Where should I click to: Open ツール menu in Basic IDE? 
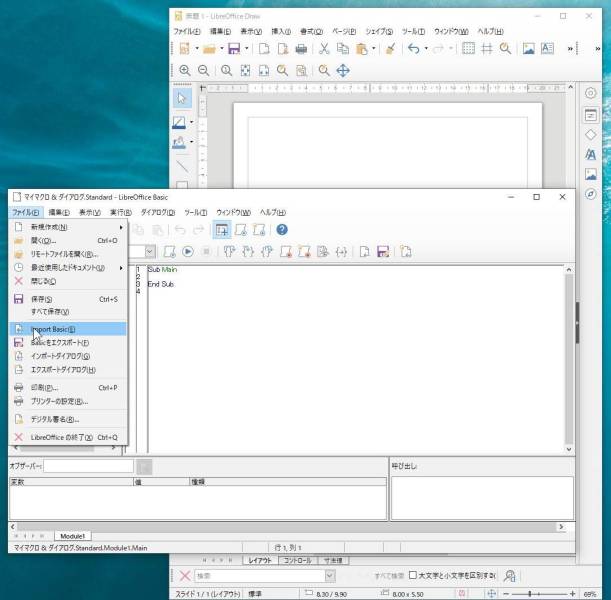[x=195, y=212]
